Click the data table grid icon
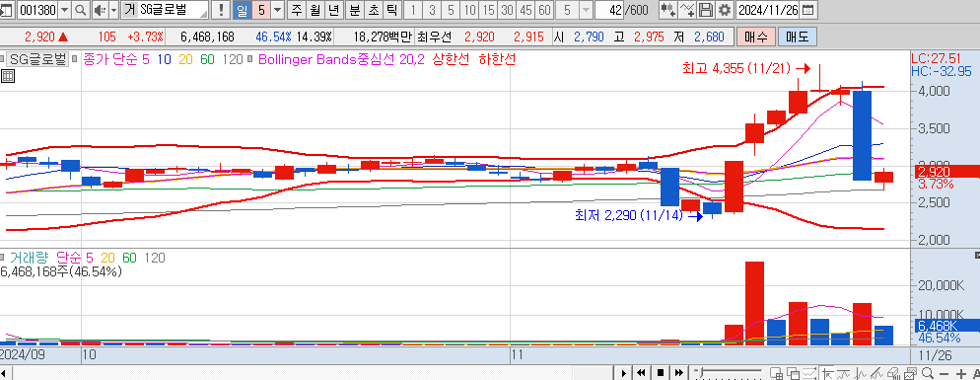980x380 pixels. pyautogui.click(x=8, y=76)
